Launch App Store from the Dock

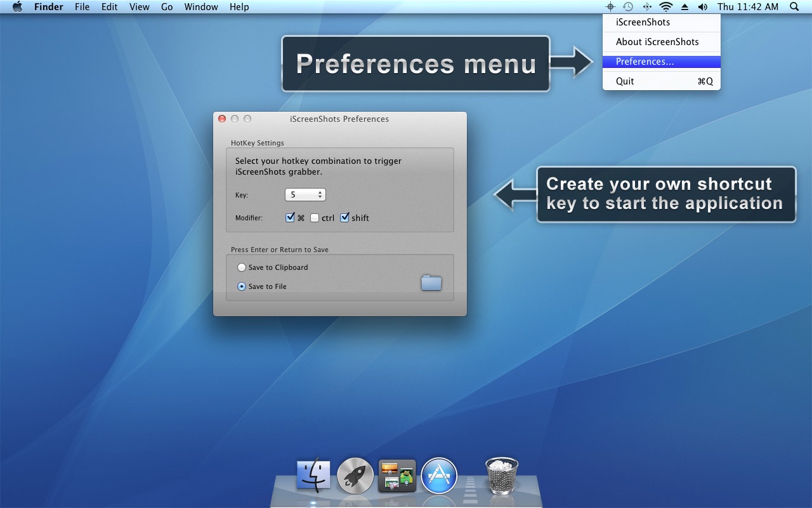tap(439, 476)
